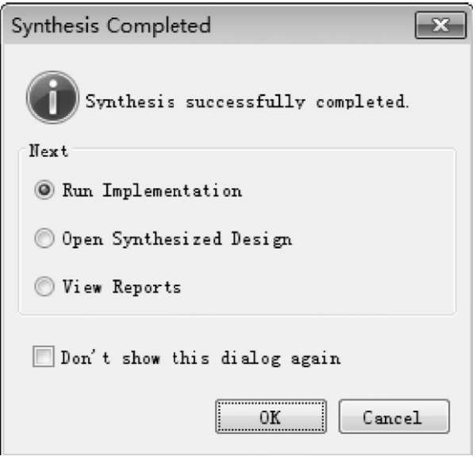
Task: Click the word Completed in the title
Action: tap(159, 26)
